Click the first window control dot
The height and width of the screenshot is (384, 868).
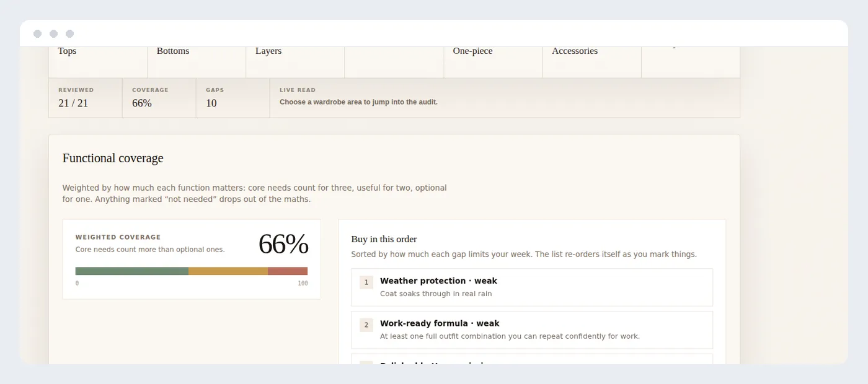(x=38, y=33)
